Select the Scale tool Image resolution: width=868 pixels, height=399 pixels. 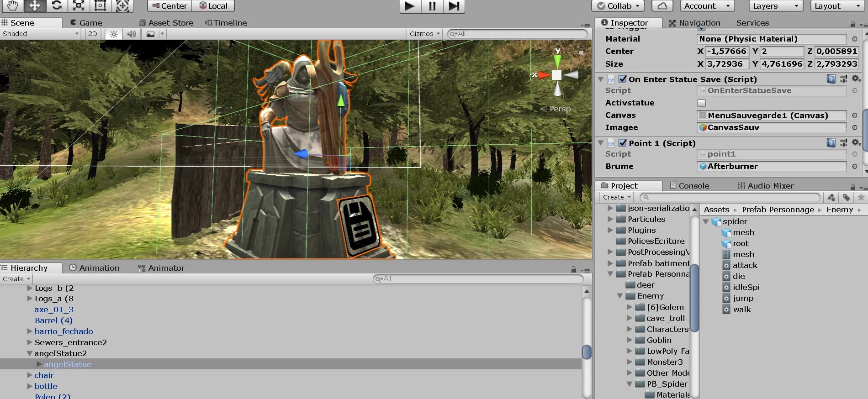tap(79, 5)
